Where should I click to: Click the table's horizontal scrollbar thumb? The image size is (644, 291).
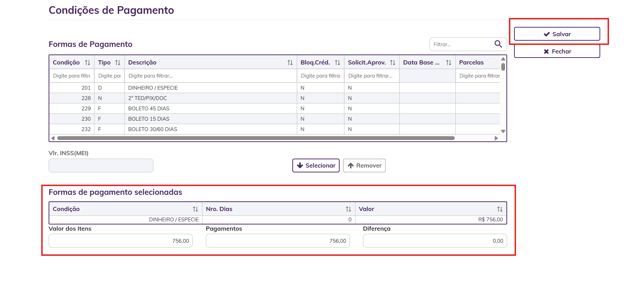[256, 138]
